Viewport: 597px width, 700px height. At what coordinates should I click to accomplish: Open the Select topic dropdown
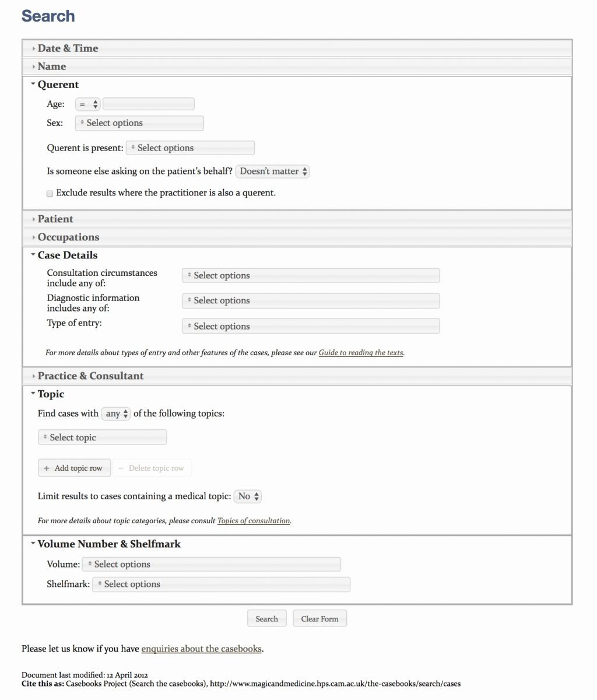pyautogui.click(x=103, y=437)
